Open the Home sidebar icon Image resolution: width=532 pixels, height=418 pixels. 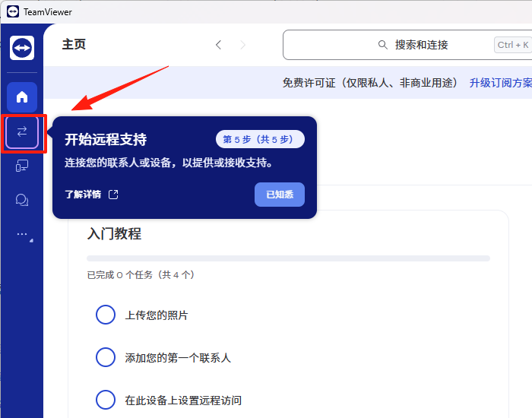click(x=22, y=97)
